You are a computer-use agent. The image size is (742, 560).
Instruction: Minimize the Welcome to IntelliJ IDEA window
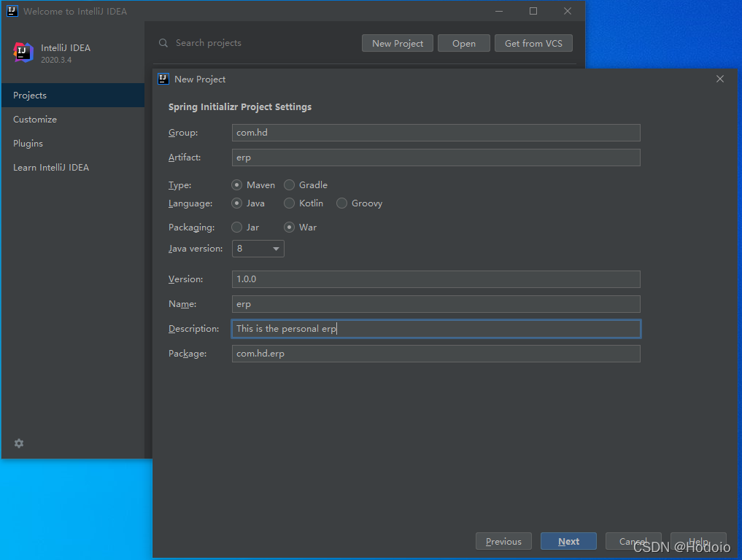tap(499, 11)
